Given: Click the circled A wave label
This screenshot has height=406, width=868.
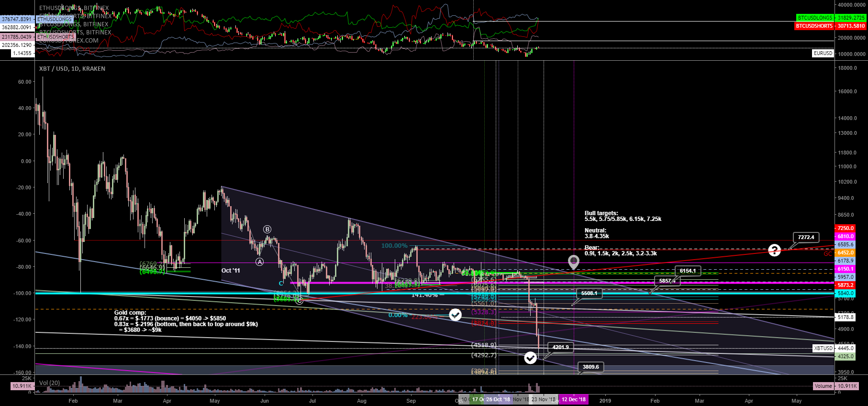Looking at the screenshot, I should (x=259, y=262).
